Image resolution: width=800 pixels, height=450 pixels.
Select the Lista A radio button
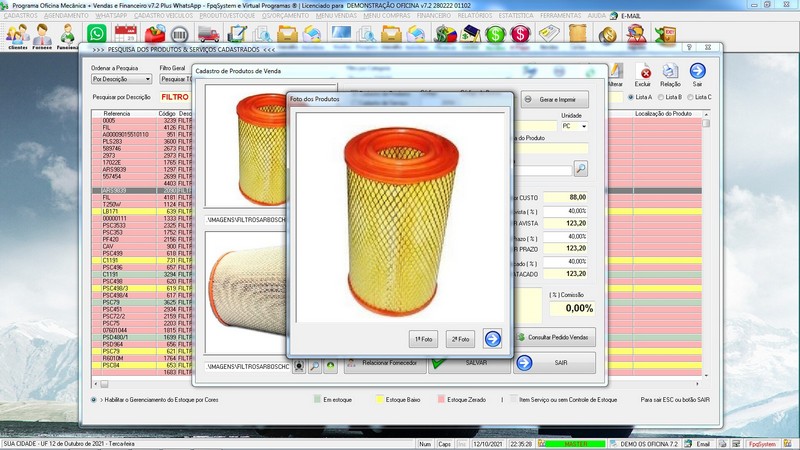(x=631, y=97)
